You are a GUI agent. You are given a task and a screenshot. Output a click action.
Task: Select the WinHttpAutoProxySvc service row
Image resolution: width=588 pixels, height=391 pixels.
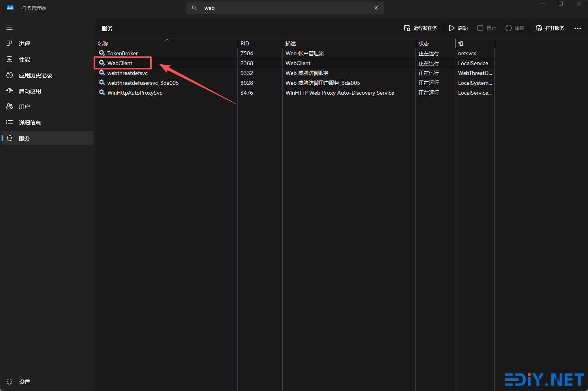coord(135,93)
